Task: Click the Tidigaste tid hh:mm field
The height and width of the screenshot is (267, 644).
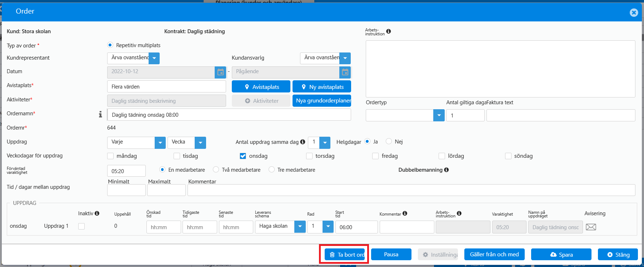Action: click(200, 227)
